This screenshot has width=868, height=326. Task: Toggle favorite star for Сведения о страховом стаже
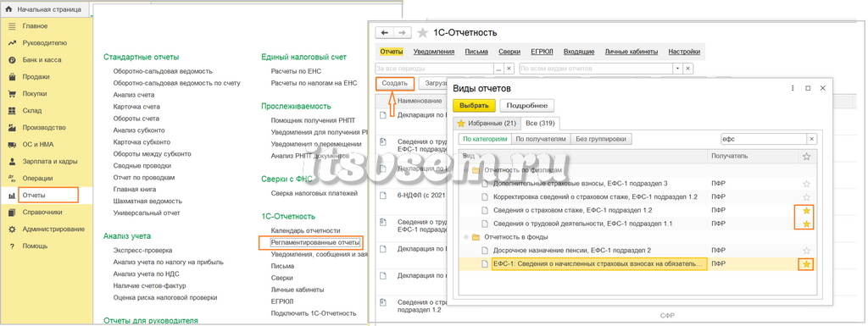pyautogui.click(x=807, y=211)
